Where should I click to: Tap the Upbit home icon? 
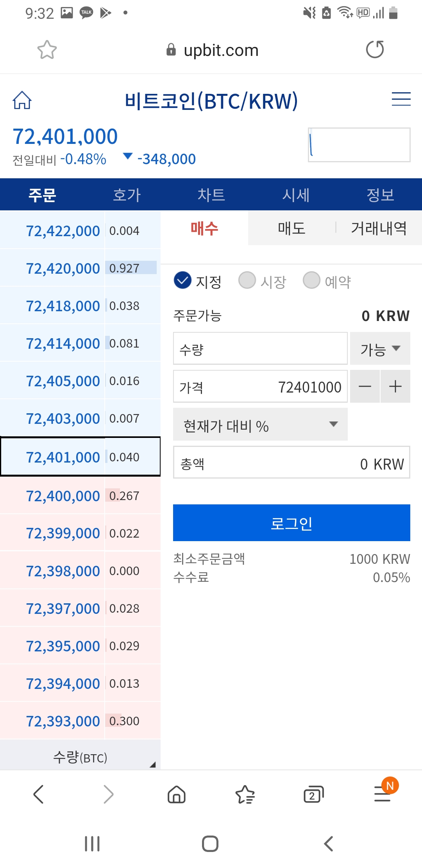click(22, 100)
